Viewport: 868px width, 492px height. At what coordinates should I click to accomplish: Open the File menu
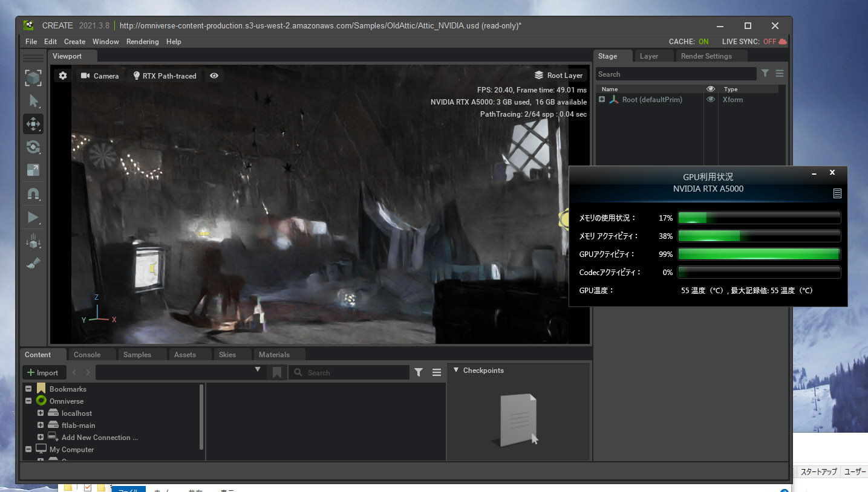[x=31, y=42]
